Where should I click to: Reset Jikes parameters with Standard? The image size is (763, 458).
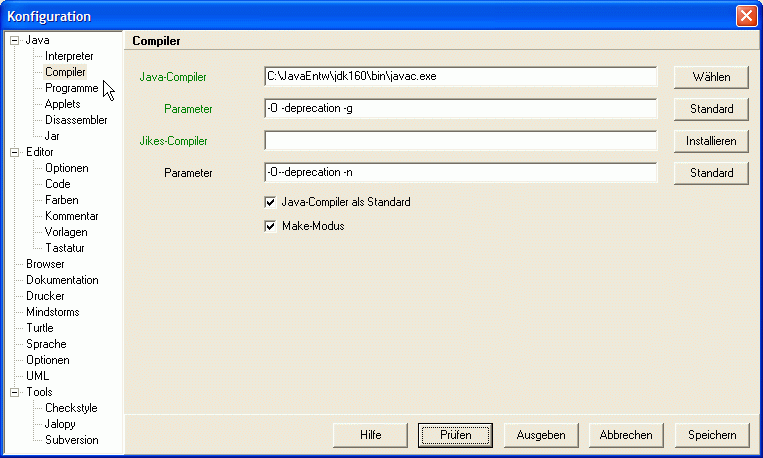click(711, 173)
